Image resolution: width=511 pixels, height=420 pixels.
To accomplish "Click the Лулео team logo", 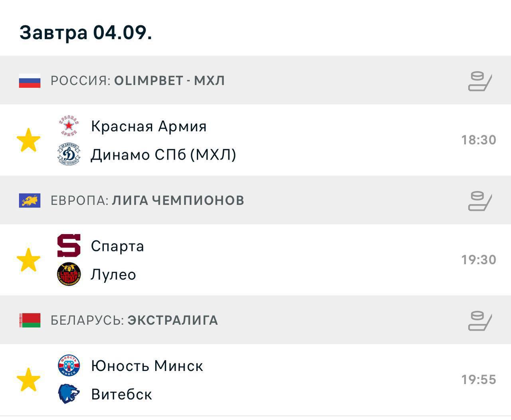I will point(69,274).
